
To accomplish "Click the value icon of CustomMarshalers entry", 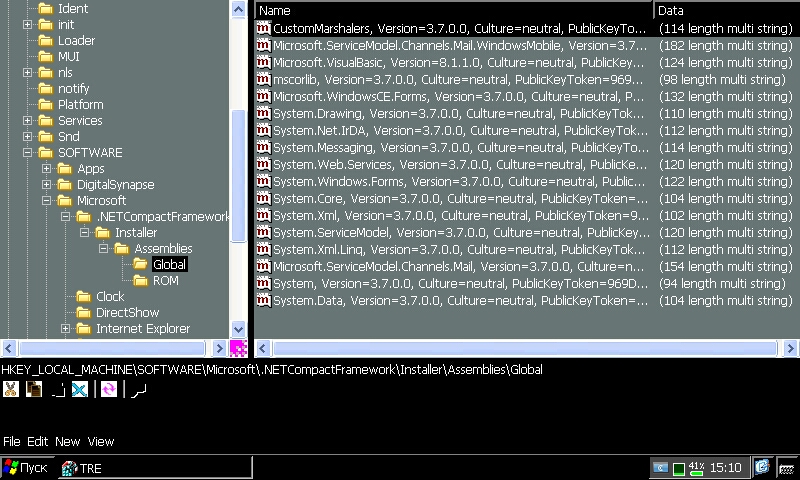I will [263, 28].
